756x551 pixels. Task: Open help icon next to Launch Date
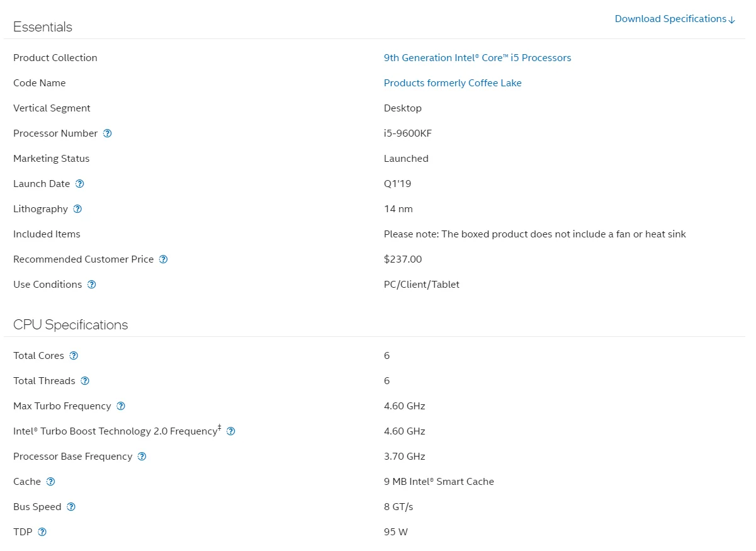pyautogui.click(x=80, y=184)
